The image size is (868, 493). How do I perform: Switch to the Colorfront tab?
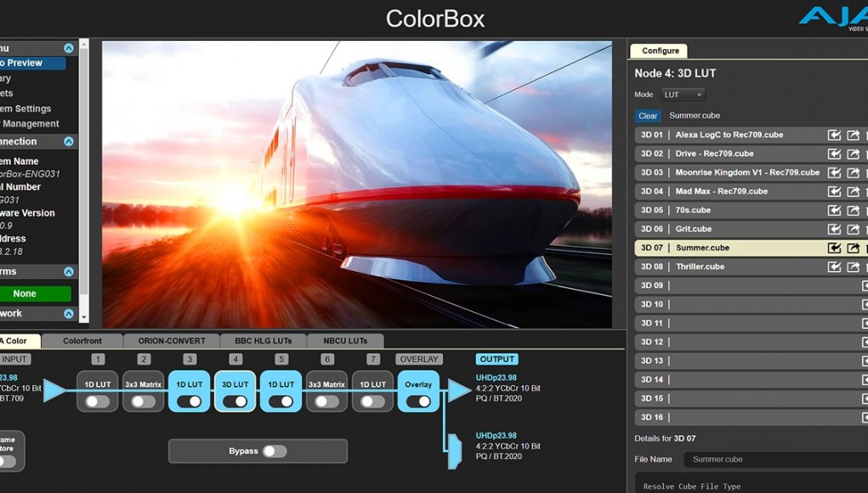(82, 341)
